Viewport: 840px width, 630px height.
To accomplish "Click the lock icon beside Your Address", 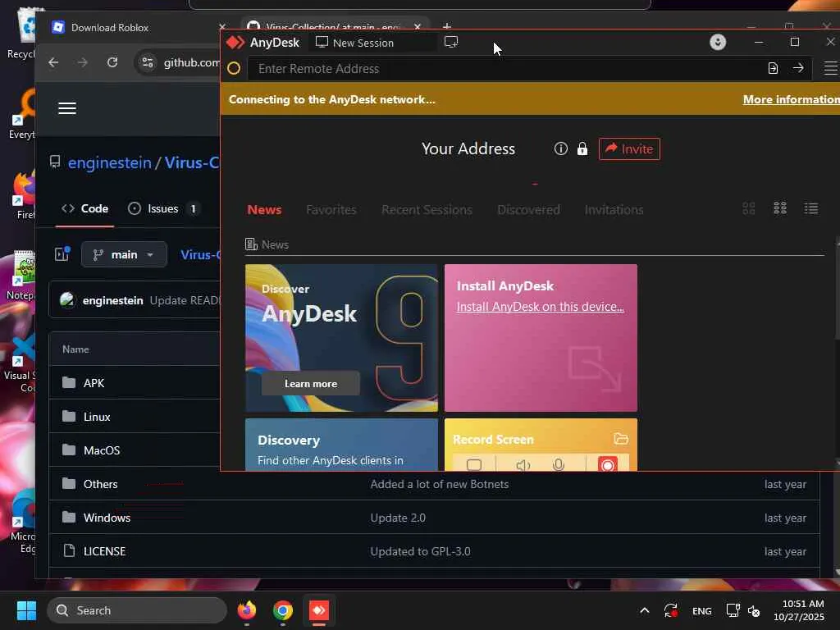I will [x=582, y=148].
